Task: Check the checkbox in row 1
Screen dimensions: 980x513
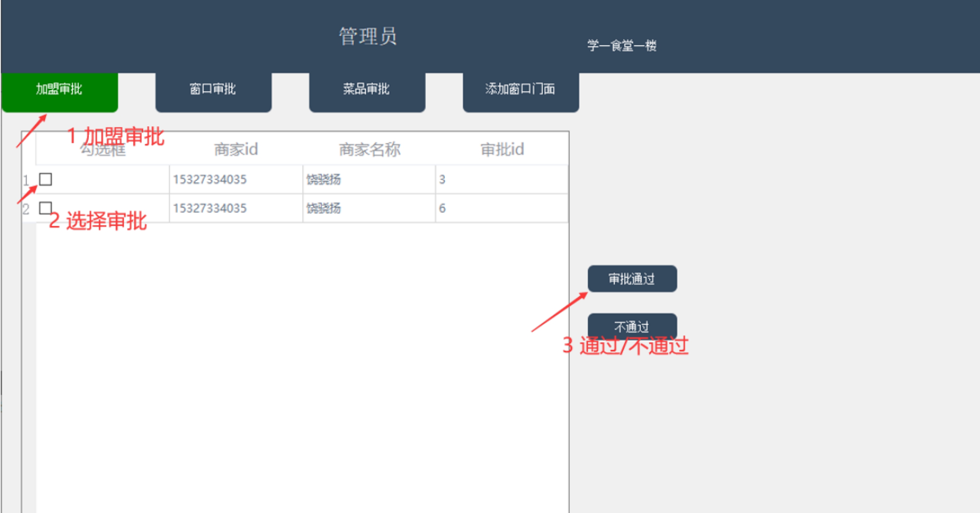Action: 46,179
